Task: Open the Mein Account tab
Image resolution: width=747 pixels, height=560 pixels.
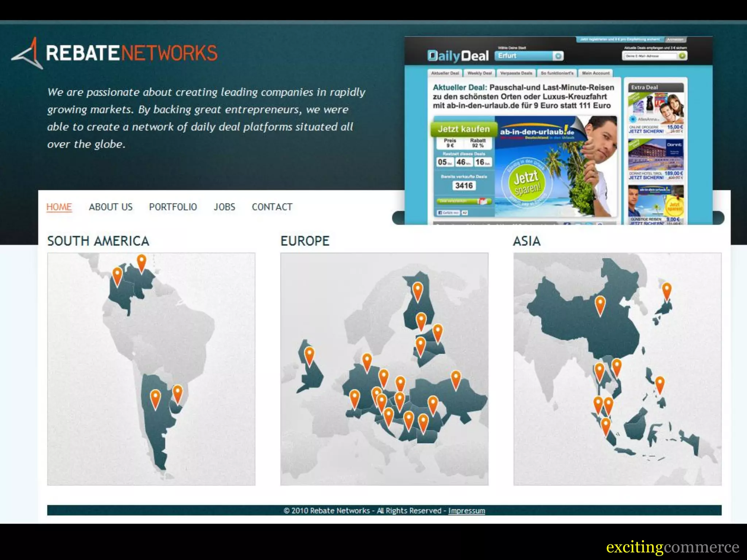Action: tap(595, 73)
